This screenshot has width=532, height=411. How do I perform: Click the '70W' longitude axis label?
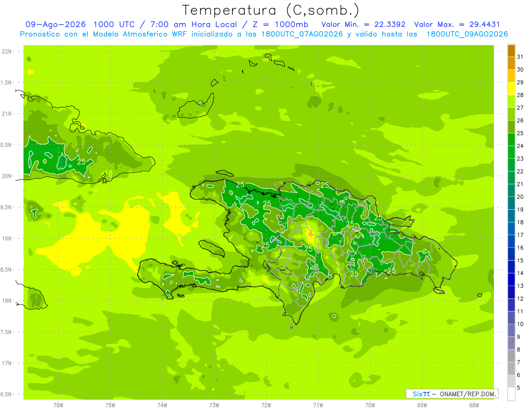point(370,405)
